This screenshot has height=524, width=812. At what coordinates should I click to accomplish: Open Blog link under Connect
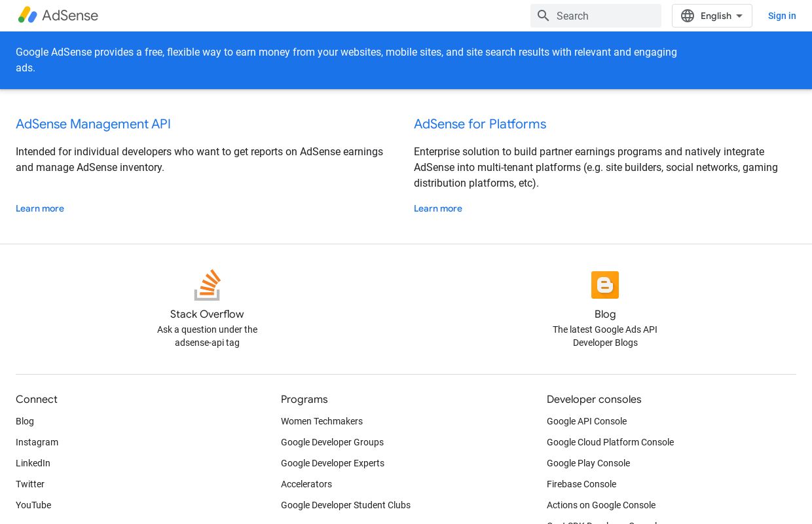25,421
